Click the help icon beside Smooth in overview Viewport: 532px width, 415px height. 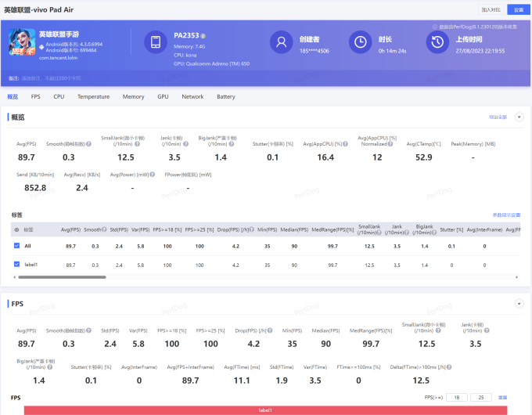tap(88, 144)
